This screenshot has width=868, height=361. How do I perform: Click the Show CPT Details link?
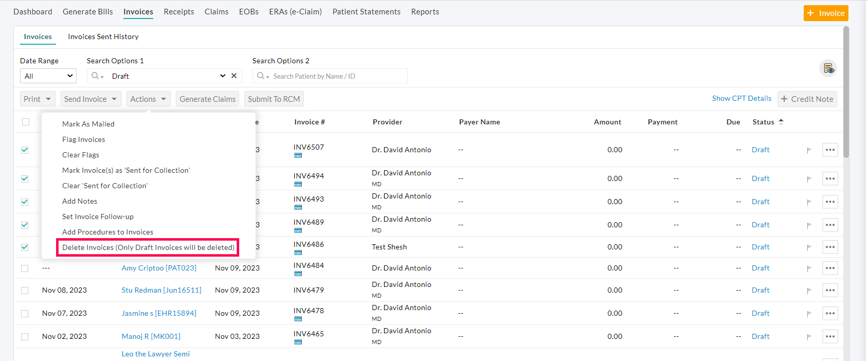click(x=741, y=98)
